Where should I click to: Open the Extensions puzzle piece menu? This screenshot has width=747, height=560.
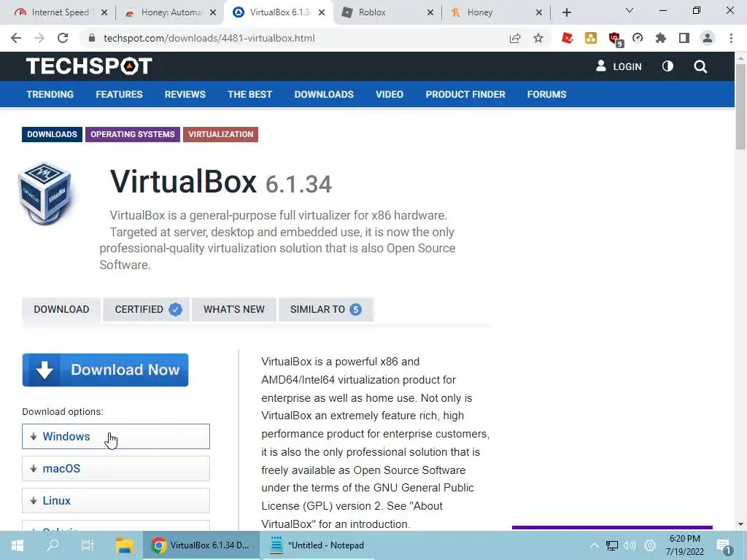tap(661, 38)
